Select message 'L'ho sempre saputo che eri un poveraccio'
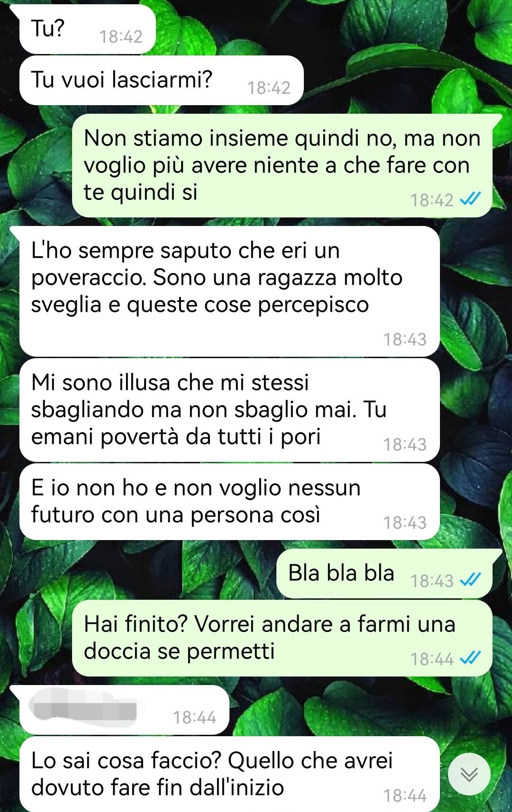 point(229,291)
